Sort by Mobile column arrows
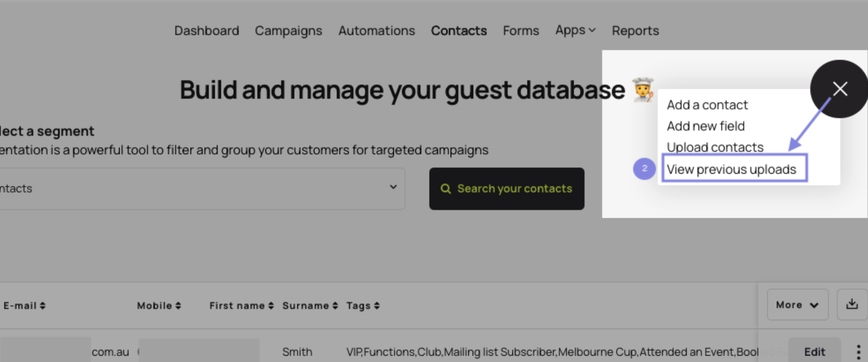The height and width of the screenshot is (362, 868). tap(178, 306)
